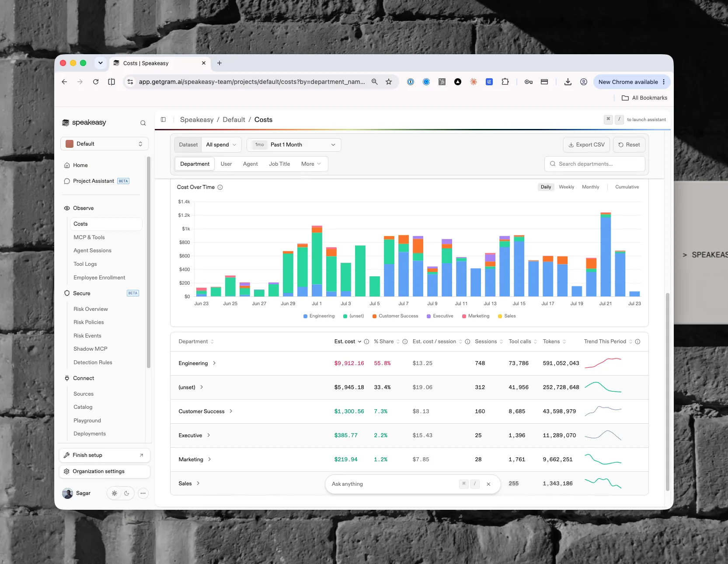This screenshot has width=728, height=564.
Task: Open Chrome downloads icon
Action: [568, 82]
